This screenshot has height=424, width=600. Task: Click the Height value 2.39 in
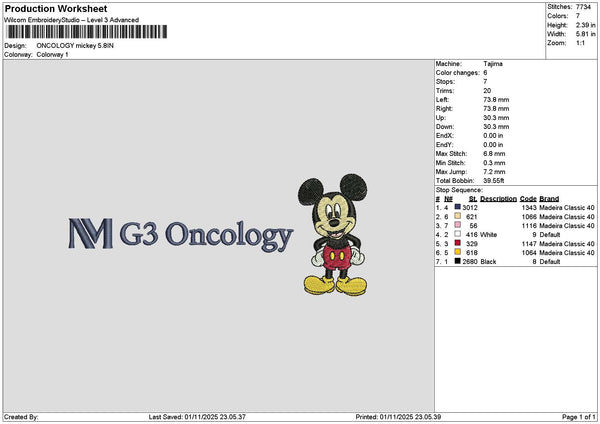pos(585,25)
